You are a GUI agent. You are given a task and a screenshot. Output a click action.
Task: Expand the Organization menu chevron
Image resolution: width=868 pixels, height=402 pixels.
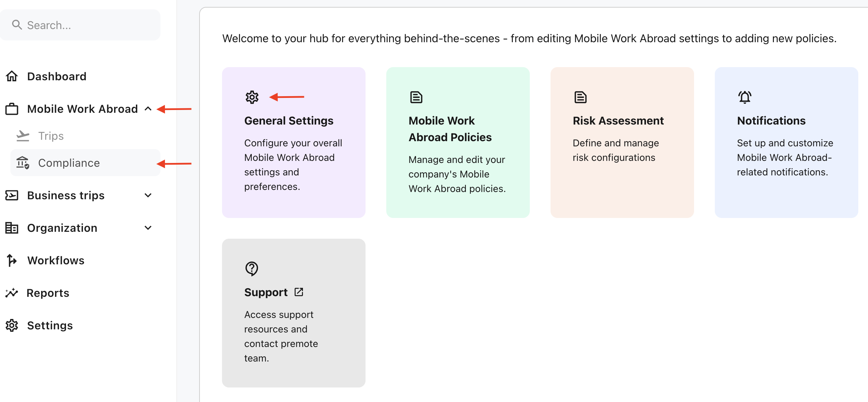point(148,228)
